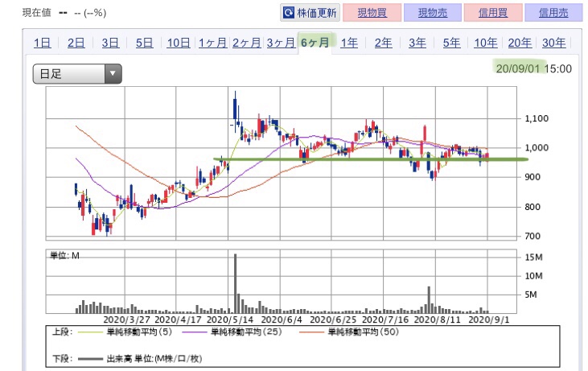Click the 20/09/01 15:00 timestamp
Image resolution: width=588 pixels, height=371 pixels.
533,68
